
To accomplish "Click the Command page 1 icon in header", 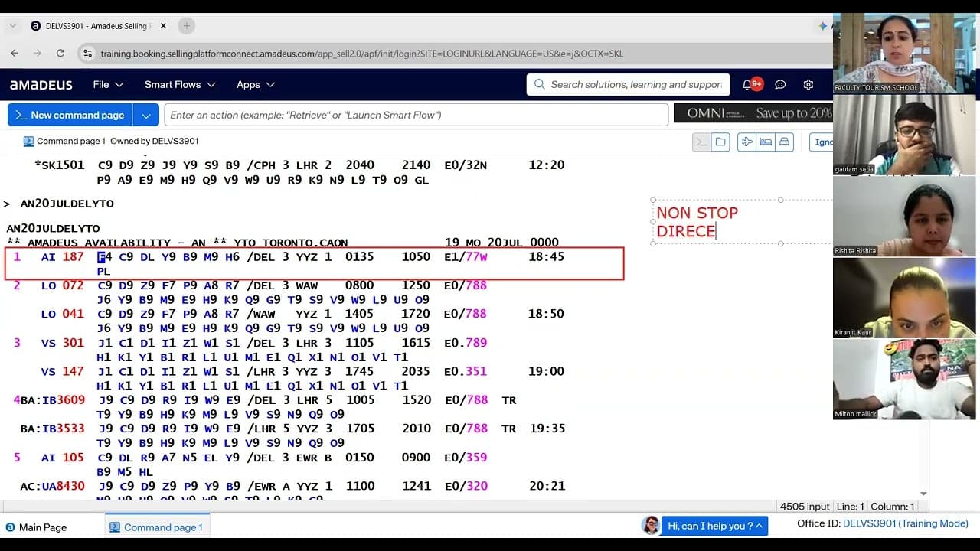I will 28,141.
